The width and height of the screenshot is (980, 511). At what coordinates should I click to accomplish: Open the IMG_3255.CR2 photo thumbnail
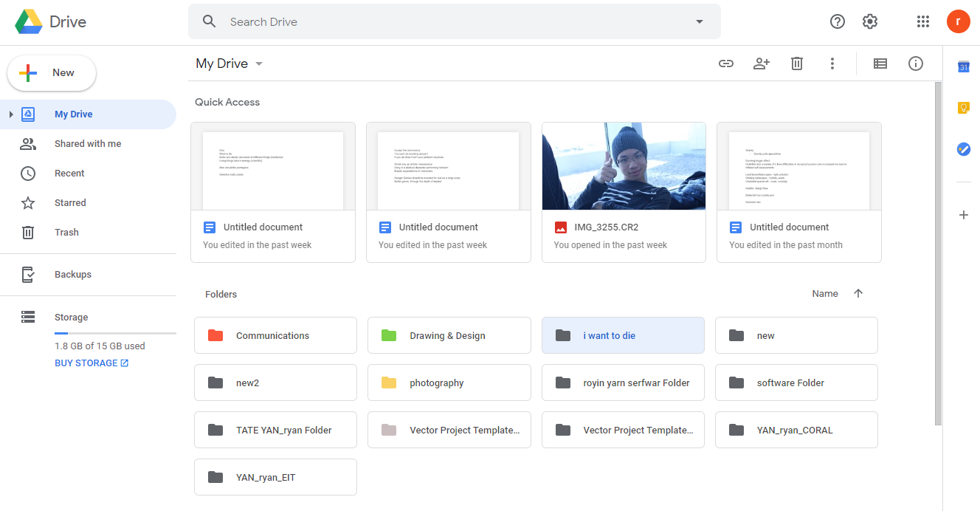click(x=624, y=168)
